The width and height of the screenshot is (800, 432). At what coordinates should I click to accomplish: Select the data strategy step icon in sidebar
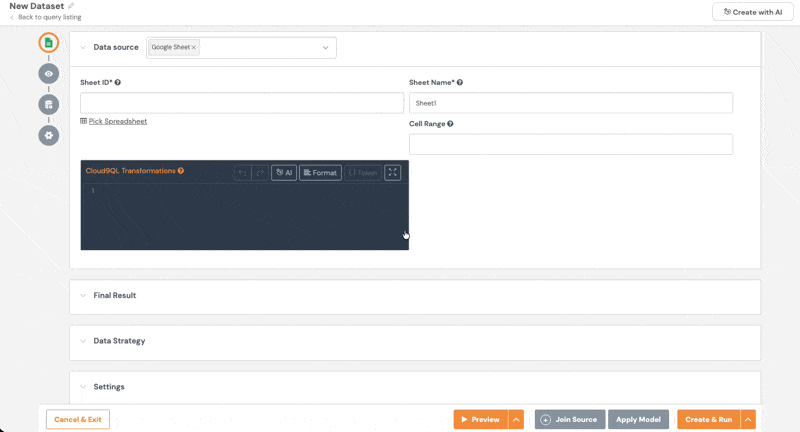(x=48, y=105)
